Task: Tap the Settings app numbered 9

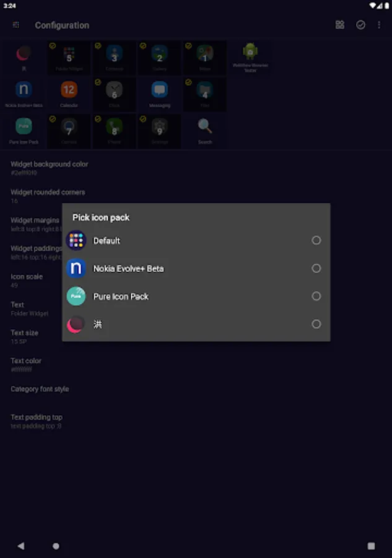Action: (160, 131)
